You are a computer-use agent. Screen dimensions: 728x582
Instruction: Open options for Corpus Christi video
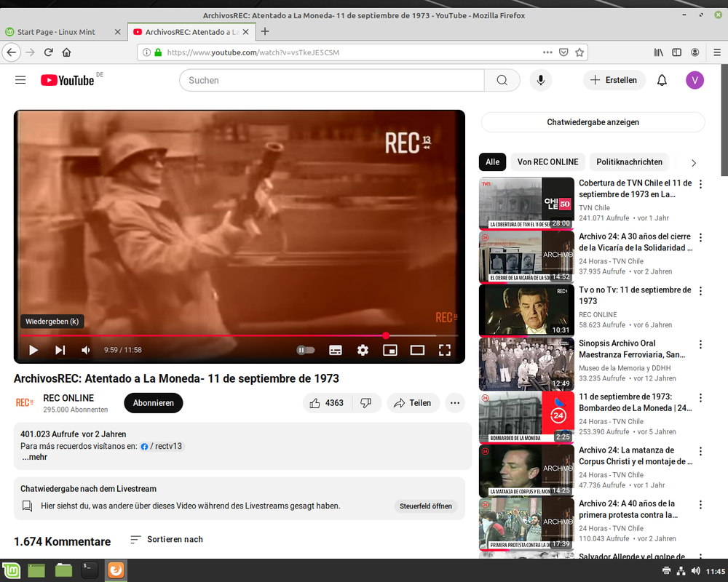click(700, 451)
